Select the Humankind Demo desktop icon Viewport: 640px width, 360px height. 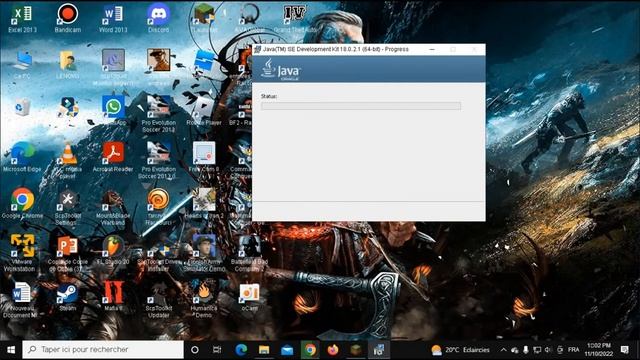pos(204,300)
